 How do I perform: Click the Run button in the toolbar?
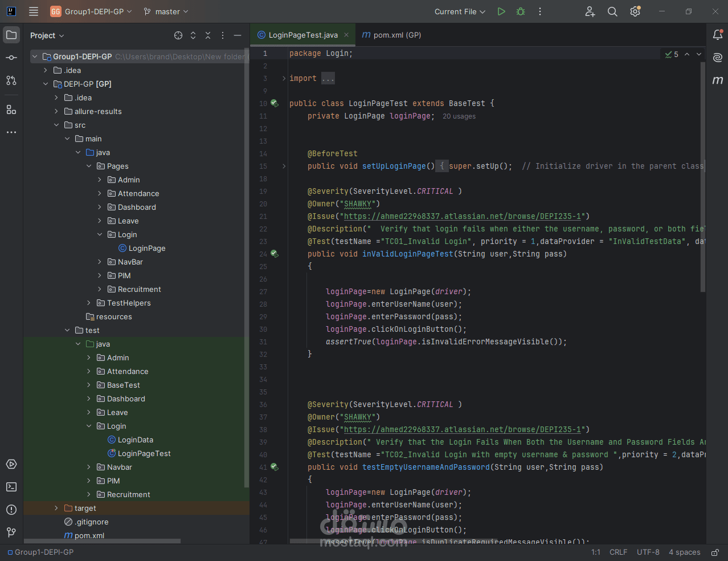point(501,11)
